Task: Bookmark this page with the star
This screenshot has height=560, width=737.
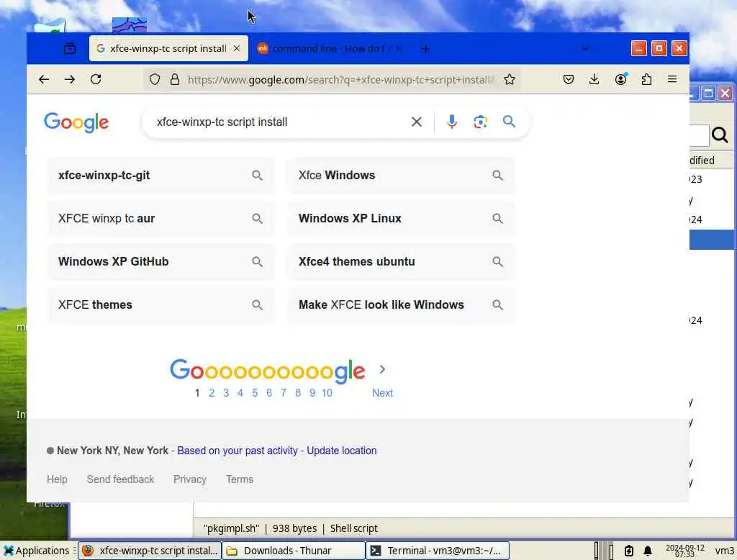Action: click(509, 79)
